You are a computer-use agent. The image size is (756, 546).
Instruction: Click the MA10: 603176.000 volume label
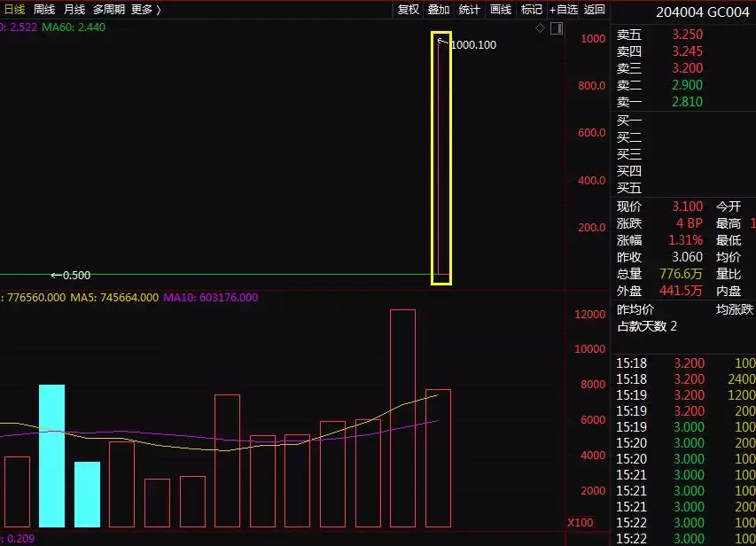[211, 297]
